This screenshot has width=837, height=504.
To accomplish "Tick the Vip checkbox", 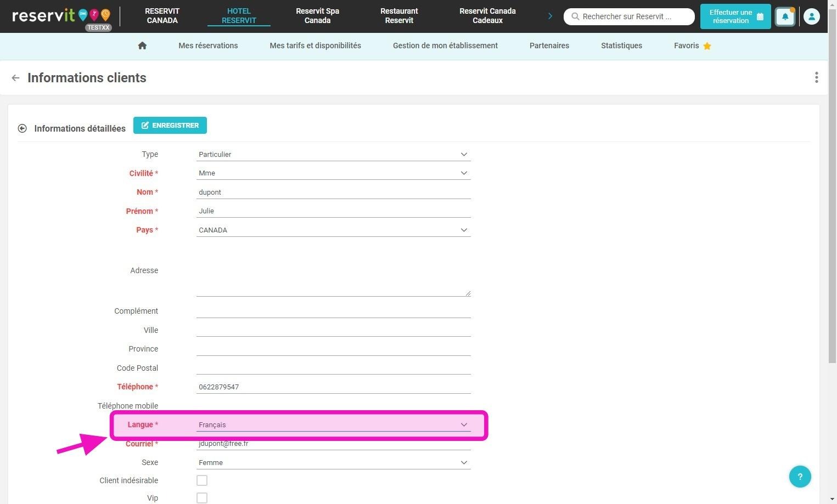I will click(x=202, y=498).
